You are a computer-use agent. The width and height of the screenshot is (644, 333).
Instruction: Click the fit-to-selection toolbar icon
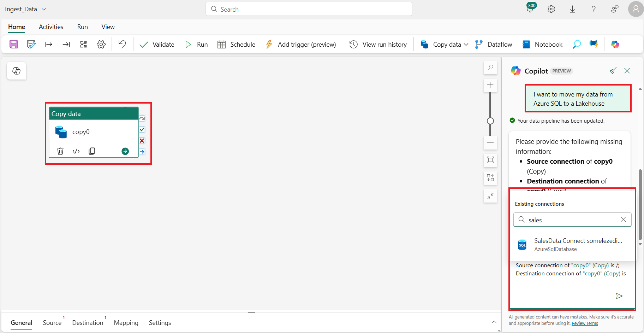pyautogui.click(x=83, y=44)
